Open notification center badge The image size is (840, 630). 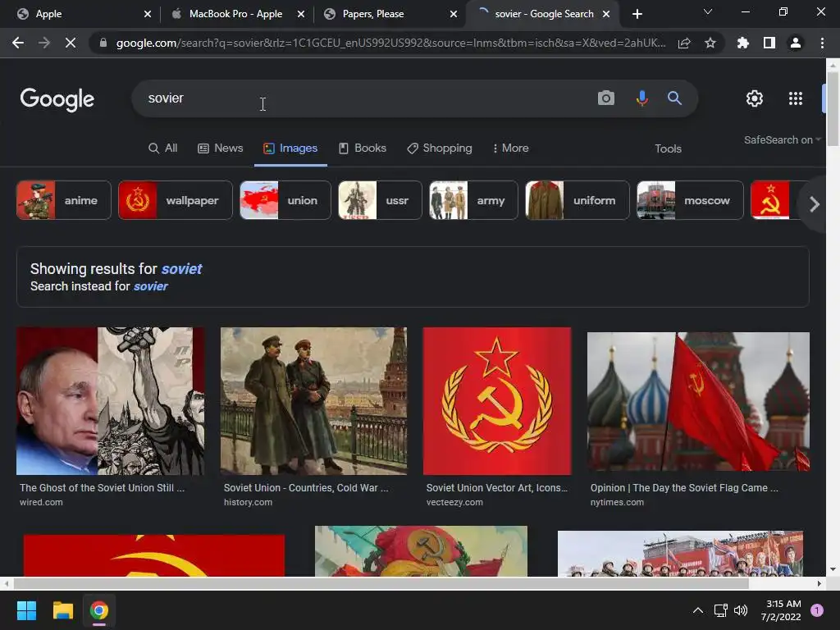tap(817, 610)
